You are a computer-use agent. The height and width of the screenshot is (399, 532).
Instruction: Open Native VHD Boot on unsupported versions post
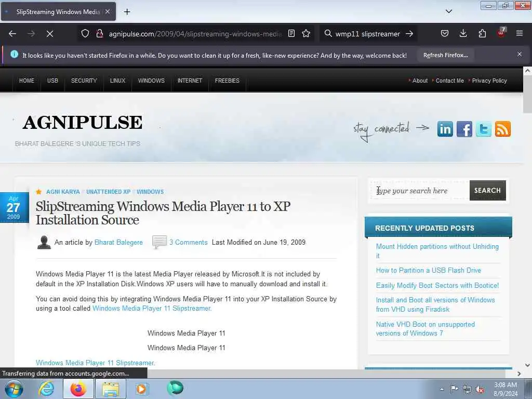[x=425, y=329]
